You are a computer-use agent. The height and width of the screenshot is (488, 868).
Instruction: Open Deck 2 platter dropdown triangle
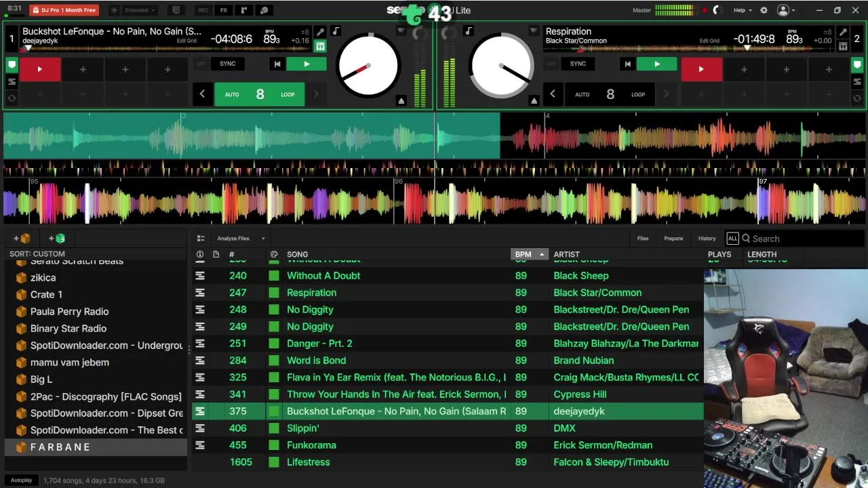click(534, 31)
